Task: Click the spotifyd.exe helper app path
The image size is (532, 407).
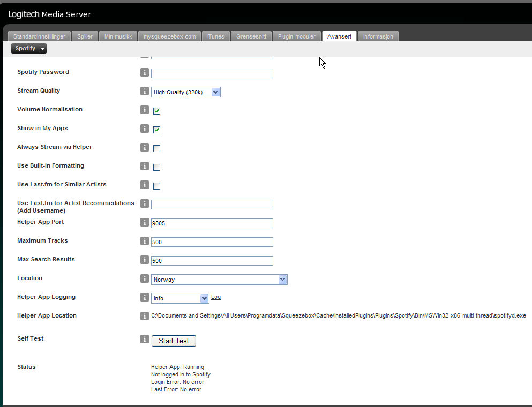Action: [x=339, y=316]
